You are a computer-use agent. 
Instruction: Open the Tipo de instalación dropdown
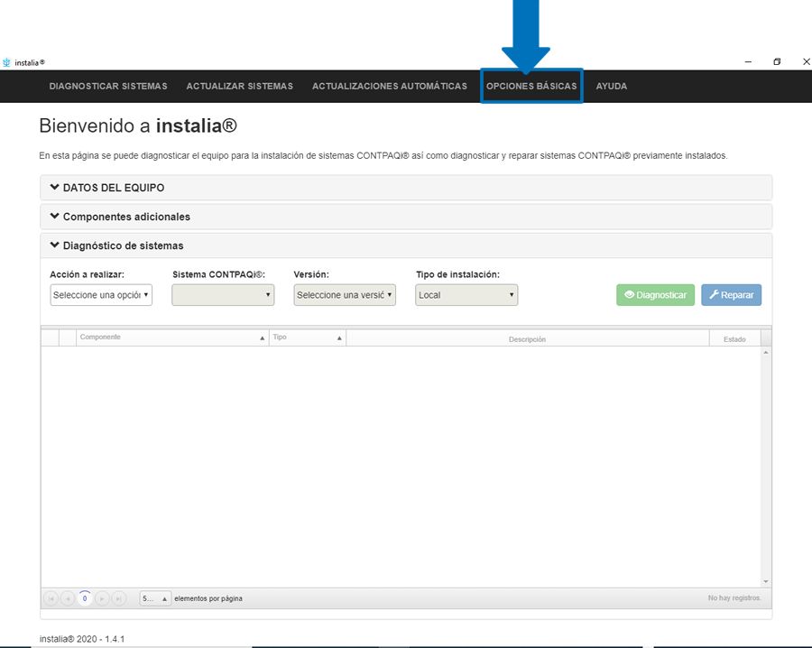coord(466,295)
